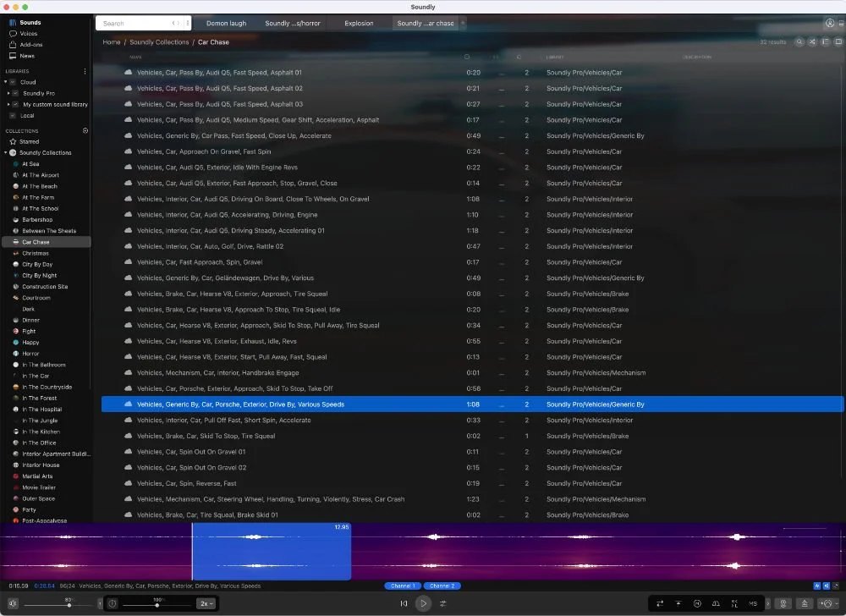
Task: Play the selected Porsche drive-by sound
Action: pos(424,603)
